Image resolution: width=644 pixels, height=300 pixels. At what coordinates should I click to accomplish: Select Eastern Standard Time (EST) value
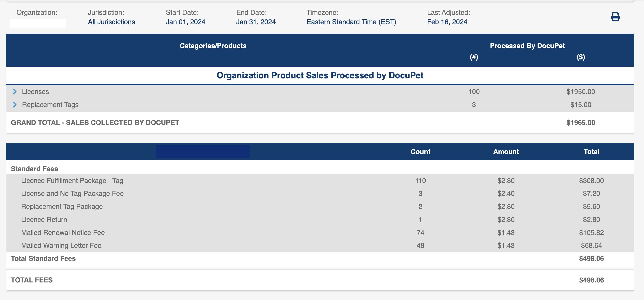pyautogui.click(x=351, y=22)
